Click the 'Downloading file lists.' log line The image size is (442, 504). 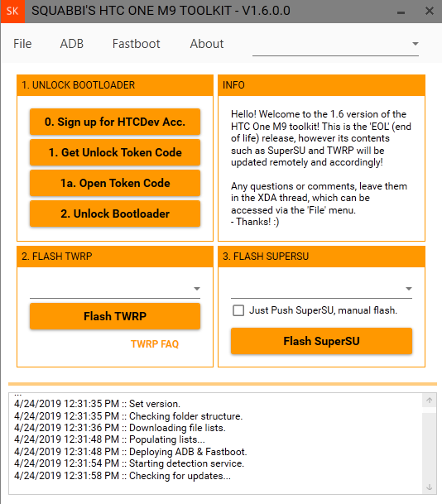click(120, 428)
